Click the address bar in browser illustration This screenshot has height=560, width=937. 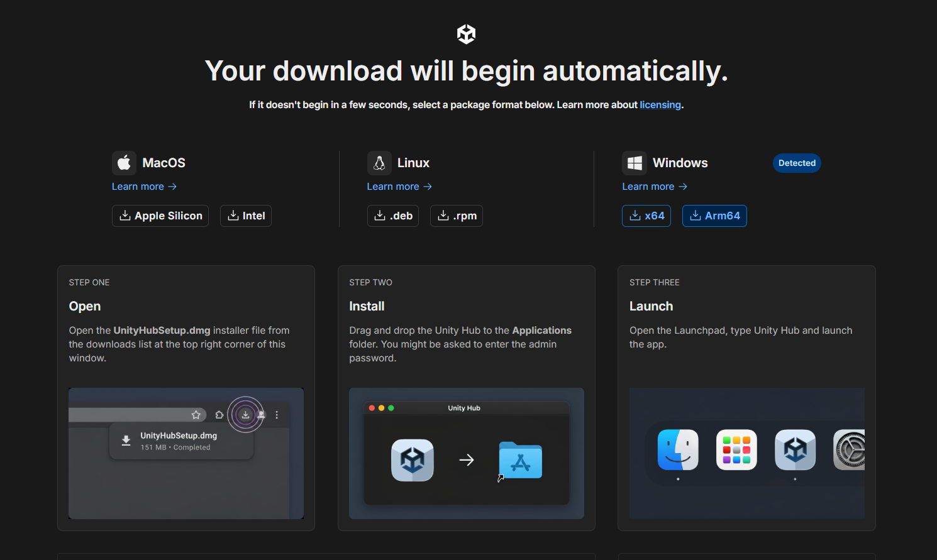pyautogui.click(x=137, y=415)
